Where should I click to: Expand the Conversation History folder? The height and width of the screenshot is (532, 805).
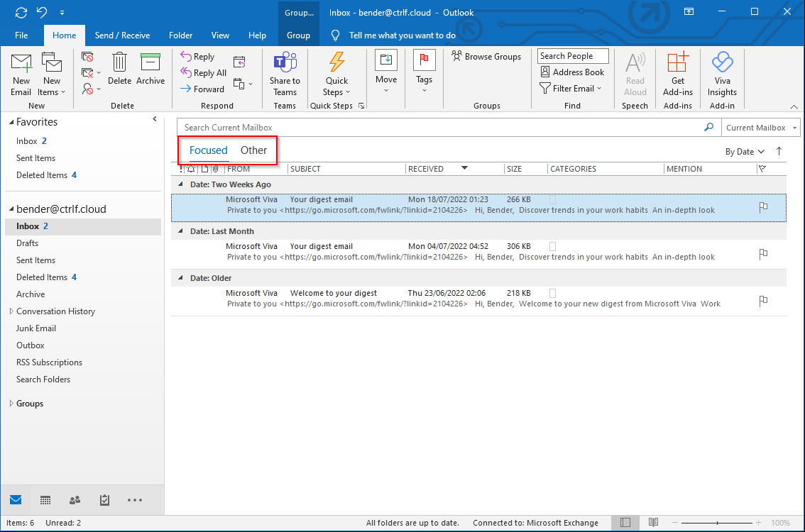click(11, 311)
